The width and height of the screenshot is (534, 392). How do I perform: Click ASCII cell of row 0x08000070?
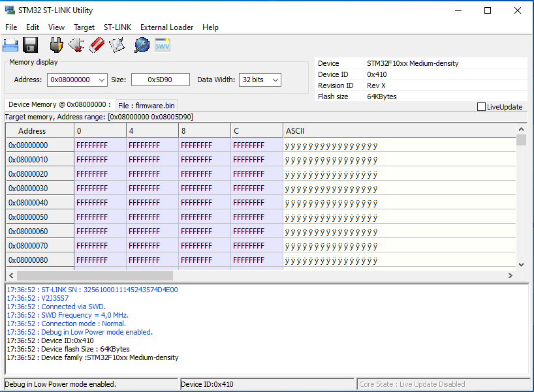point(400,245)
